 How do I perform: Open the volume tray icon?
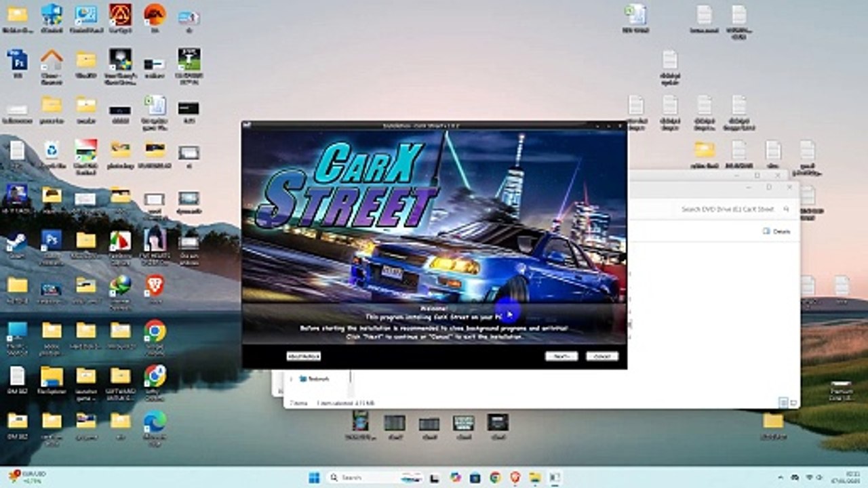click(820, 478)
